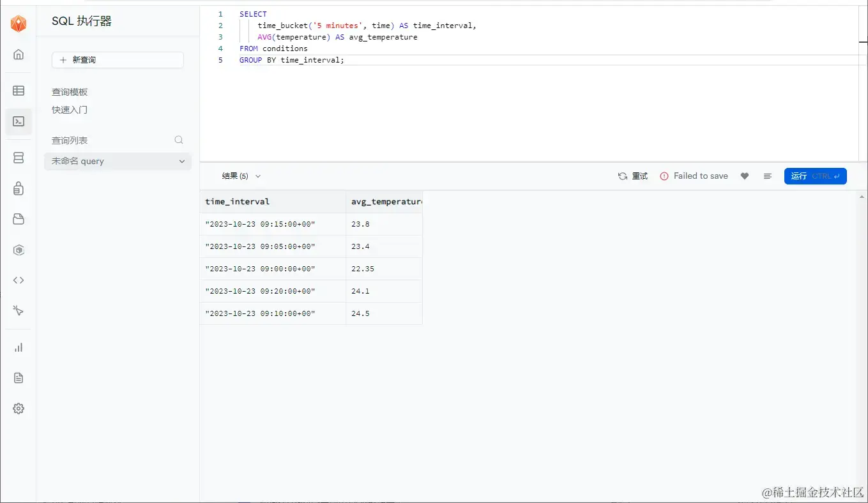Click the search icon in 查询列表
This screenshot has height=503, width=868.
tap(179, 140)
